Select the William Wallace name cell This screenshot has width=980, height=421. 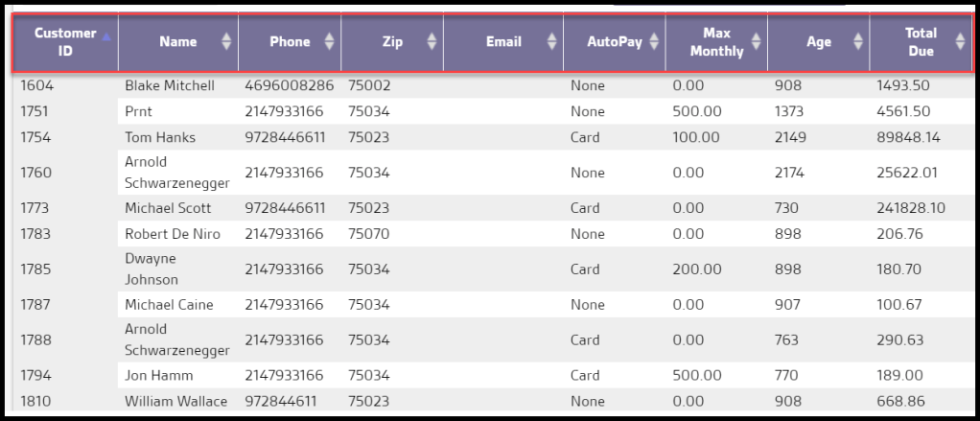[176, 401]
